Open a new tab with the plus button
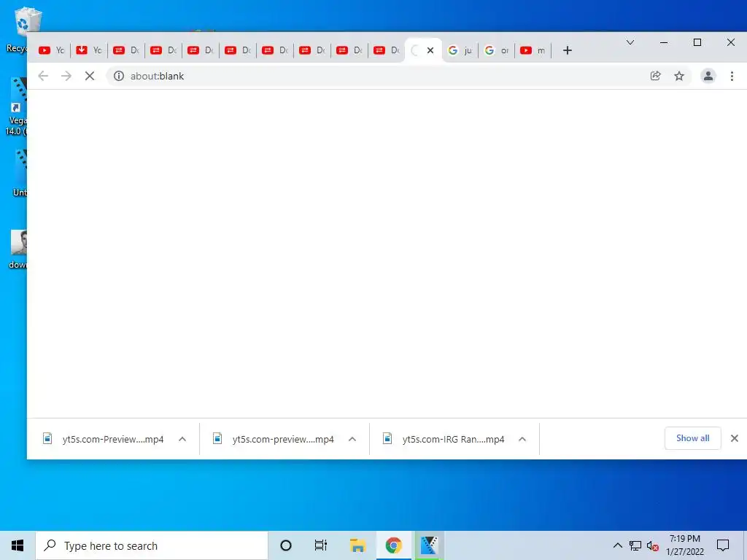 coord(567,50)
